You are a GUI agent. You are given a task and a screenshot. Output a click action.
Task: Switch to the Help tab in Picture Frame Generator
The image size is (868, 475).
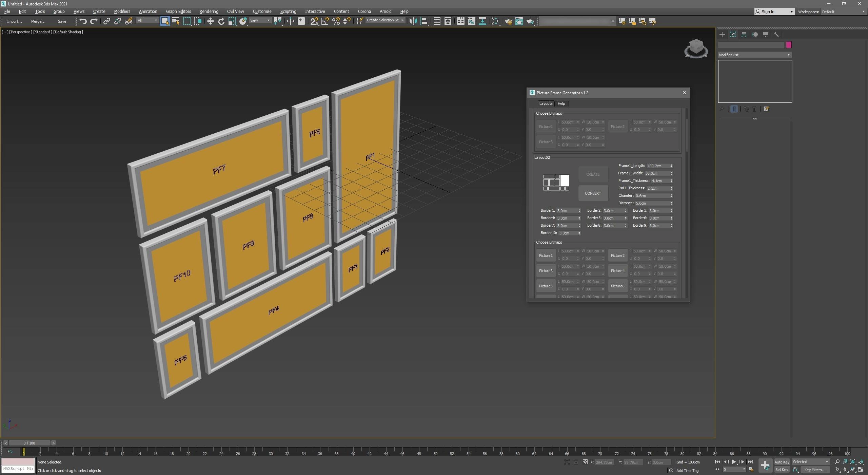click(561, 104)
